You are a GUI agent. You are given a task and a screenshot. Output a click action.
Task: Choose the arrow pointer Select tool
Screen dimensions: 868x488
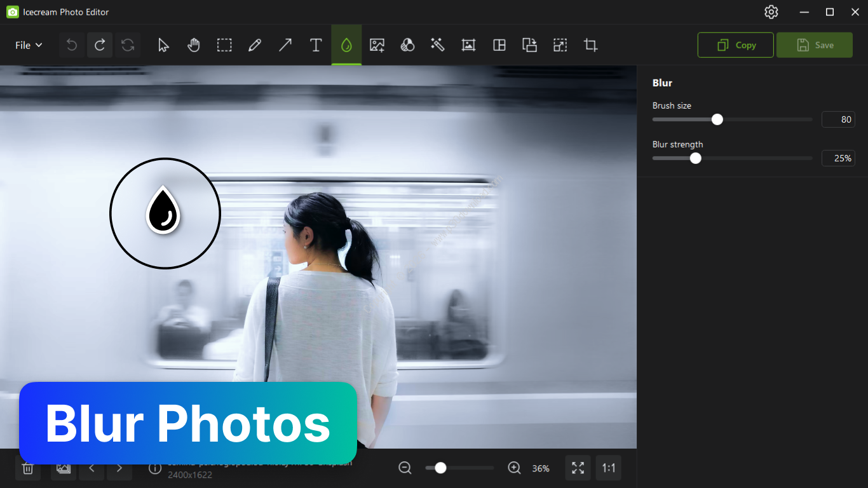point(163,45)
